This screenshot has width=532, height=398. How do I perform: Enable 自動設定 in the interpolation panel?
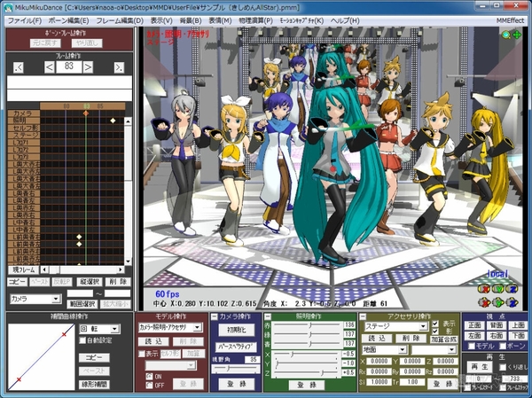pyautogui.click(x=82, y=340)
